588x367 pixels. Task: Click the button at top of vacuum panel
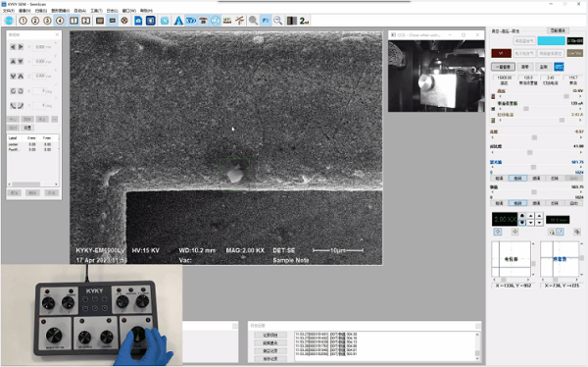[x=558, y=30]
